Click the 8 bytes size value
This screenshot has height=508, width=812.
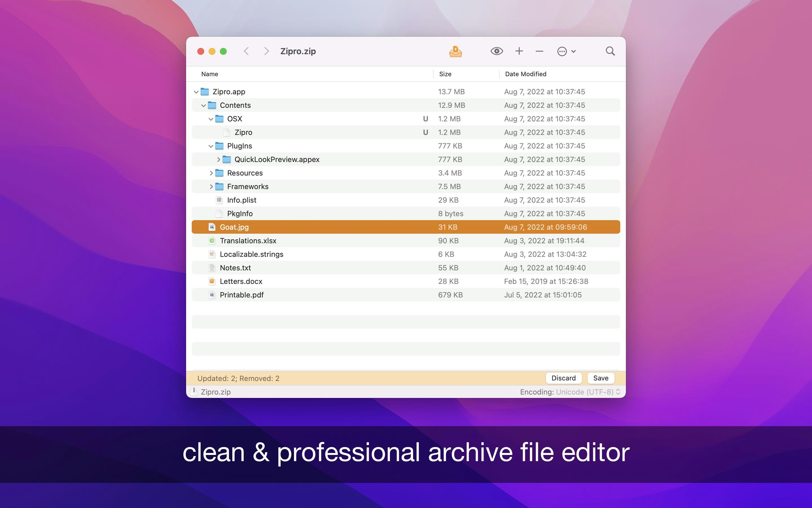(451, 214)
